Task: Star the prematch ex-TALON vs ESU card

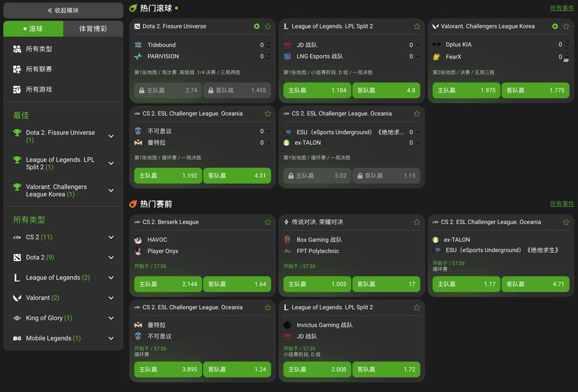Action: (566, 222)
